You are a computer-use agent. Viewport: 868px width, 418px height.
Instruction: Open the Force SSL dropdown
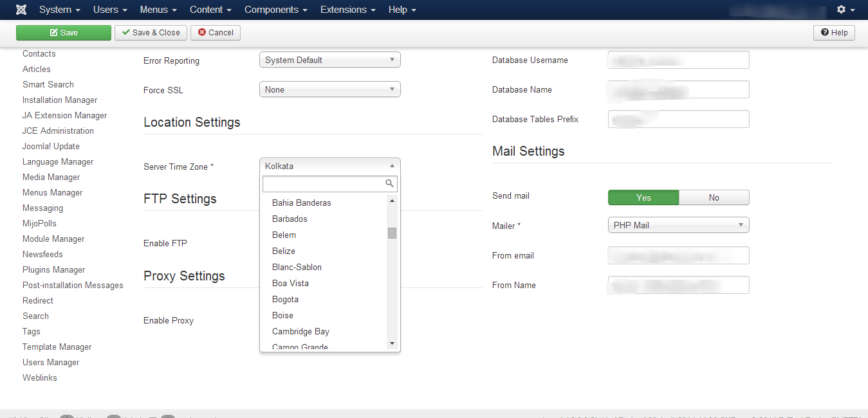[329, 89]
